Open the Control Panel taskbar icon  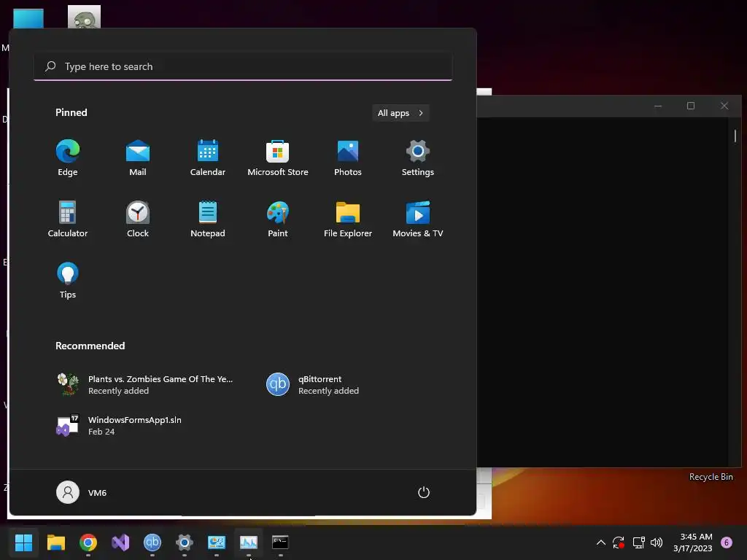(x=216, y=542)
